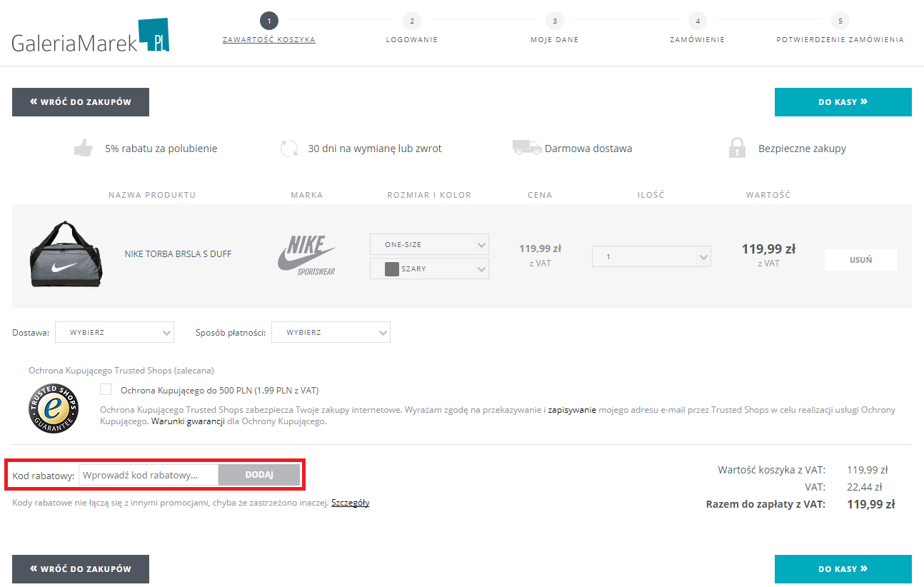Click the gray Szary color swatch
The image size is (924, 587).
point(391,269)
